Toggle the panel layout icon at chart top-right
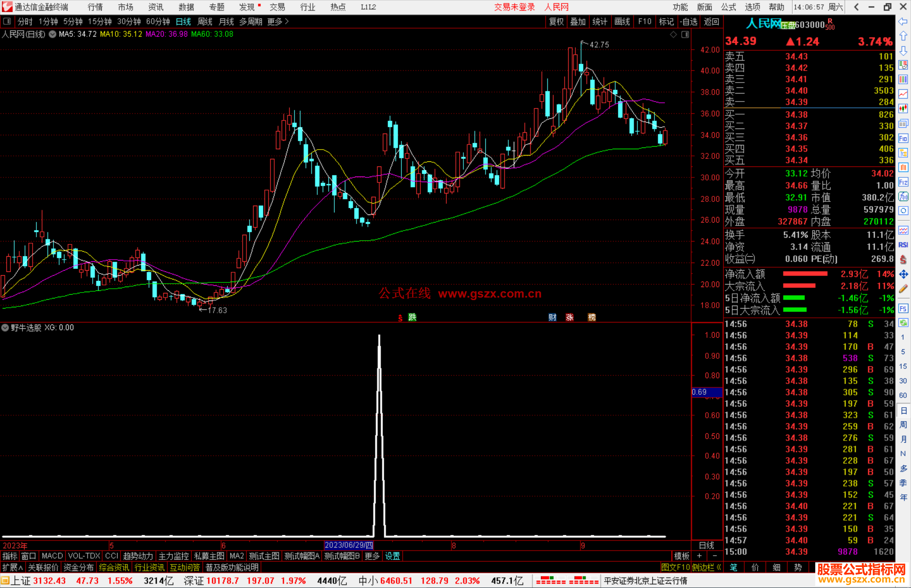Image resolution: width=911 pixels, height=588 pixels. (685, 35)
